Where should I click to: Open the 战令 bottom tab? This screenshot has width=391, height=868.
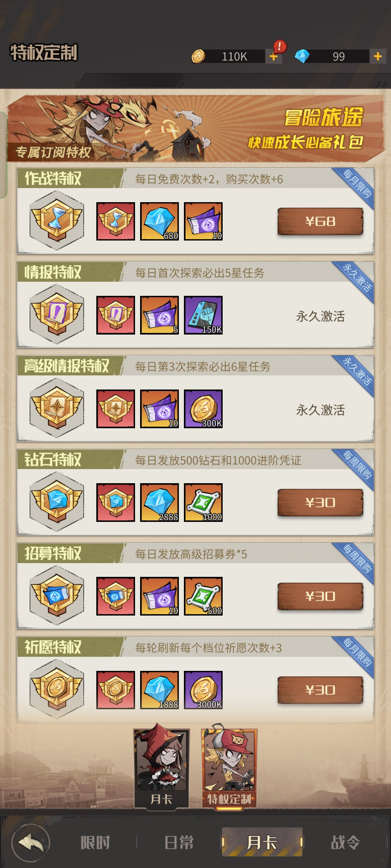click(x=345, y=843)
